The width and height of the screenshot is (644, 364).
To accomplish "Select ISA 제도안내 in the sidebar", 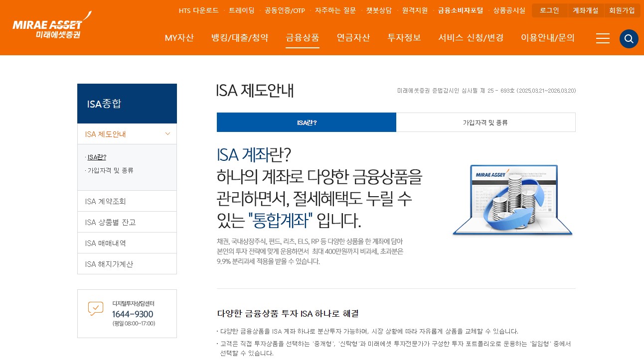I will point(127,134).
